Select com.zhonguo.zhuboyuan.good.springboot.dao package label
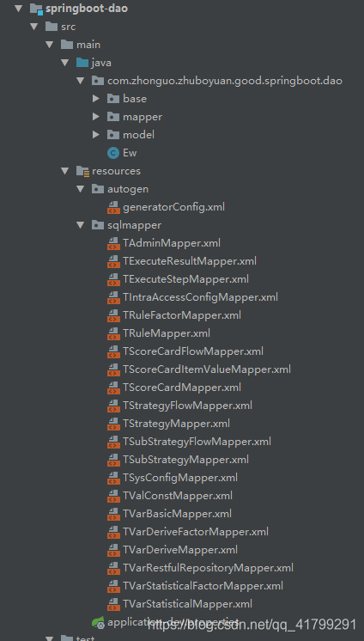Screen dimensions: 364x641 pyautogui.click(x=225, y=81)
